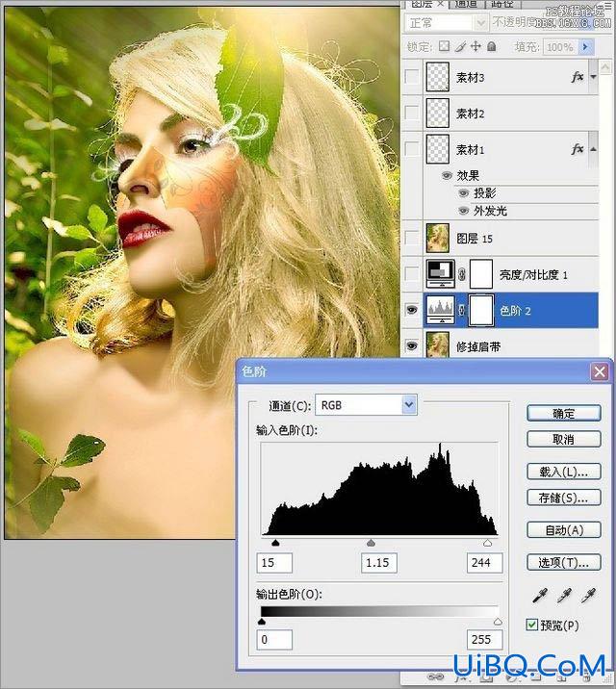This screenshot has width=616, height=689.
Task: Click the 载入(L)... load button
Action: point(564,472)
